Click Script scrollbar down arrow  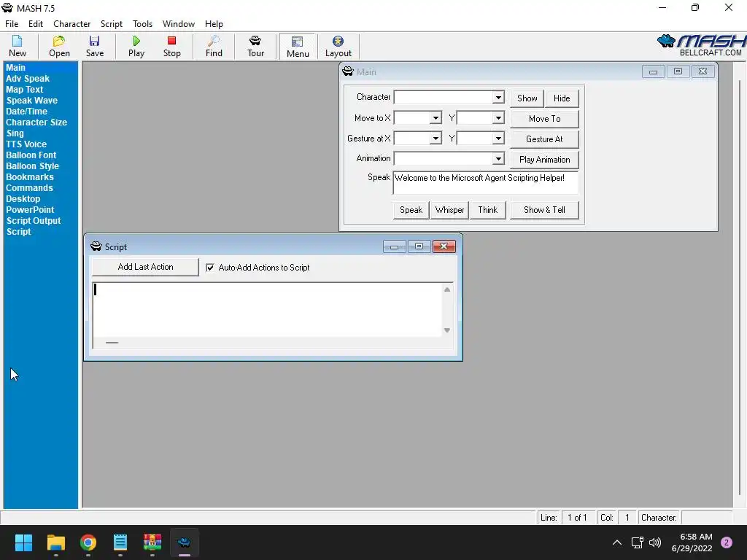tap(447, 330)
